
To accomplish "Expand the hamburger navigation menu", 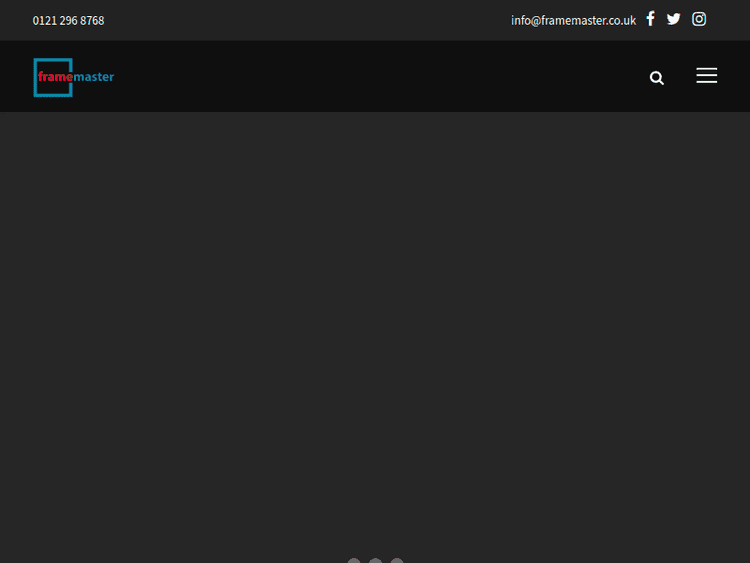I will (707, 76).
